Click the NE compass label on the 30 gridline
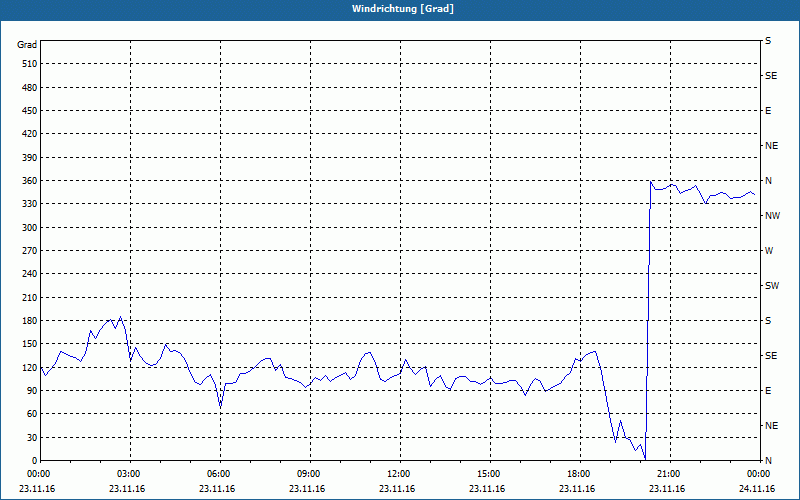 click(771, 426)
